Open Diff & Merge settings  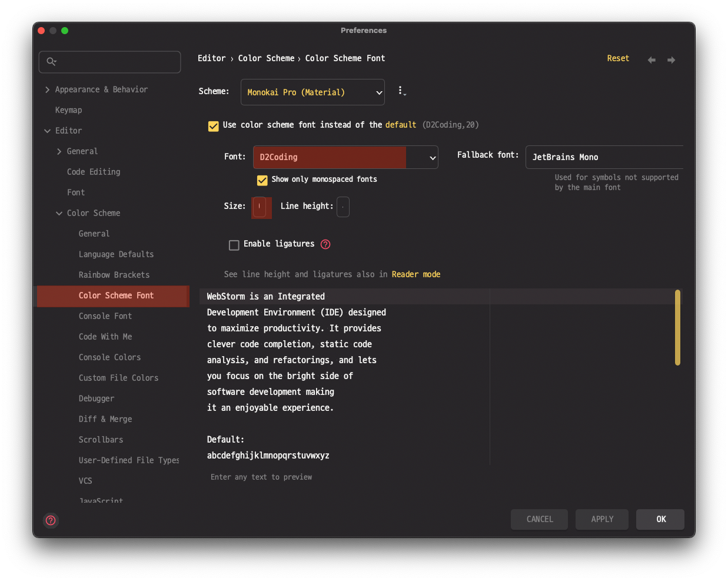(105, 419)
